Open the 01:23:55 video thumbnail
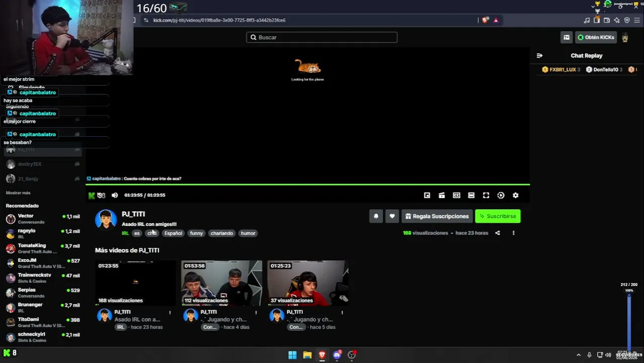The image size is (644, 363). pos(136,283)
